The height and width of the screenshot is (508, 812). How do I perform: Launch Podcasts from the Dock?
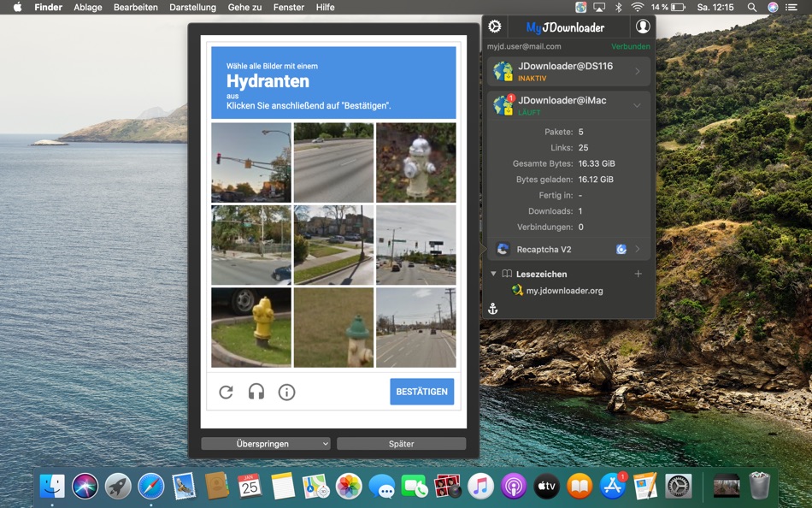[513, 487]
